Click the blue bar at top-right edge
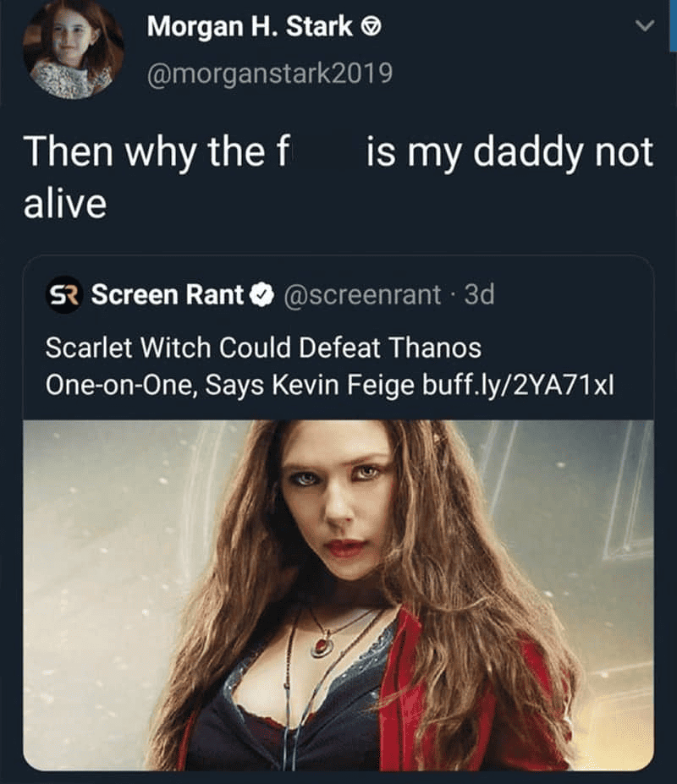The width and height of the screenshot is (677, 784). pyautogui.click(x=673, y=24)
